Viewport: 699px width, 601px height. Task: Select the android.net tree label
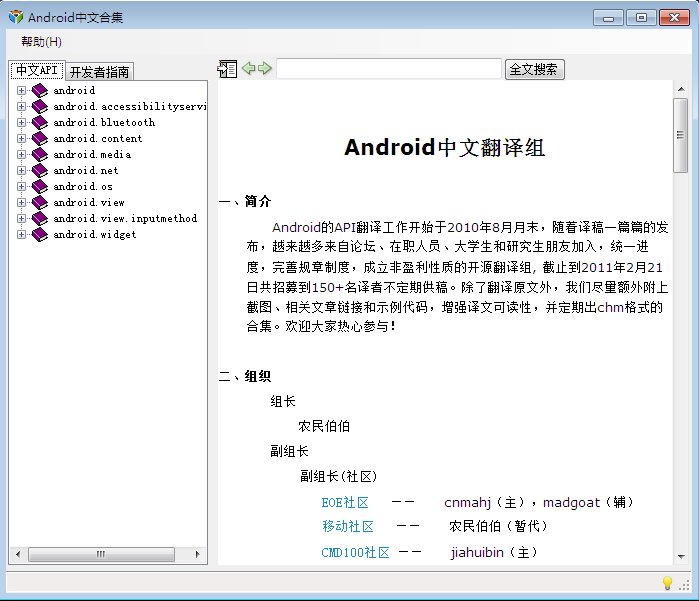pos(86,170)
